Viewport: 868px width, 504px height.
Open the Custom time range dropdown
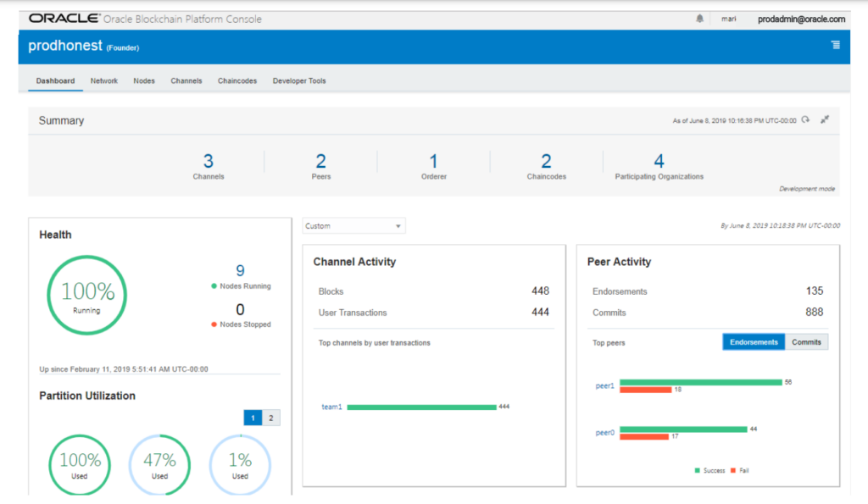pyautogui.click(x=353, y=225)
